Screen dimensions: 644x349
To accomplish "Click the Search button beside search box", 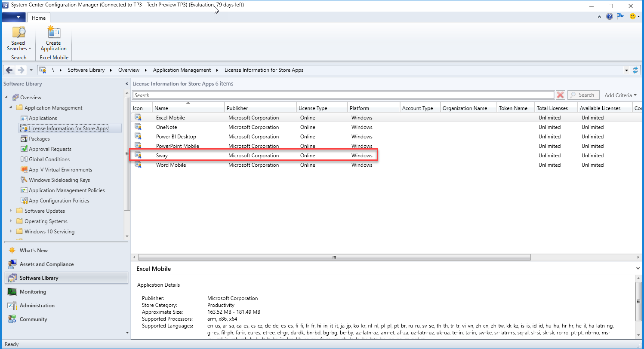I will click(x=583, y=95).
